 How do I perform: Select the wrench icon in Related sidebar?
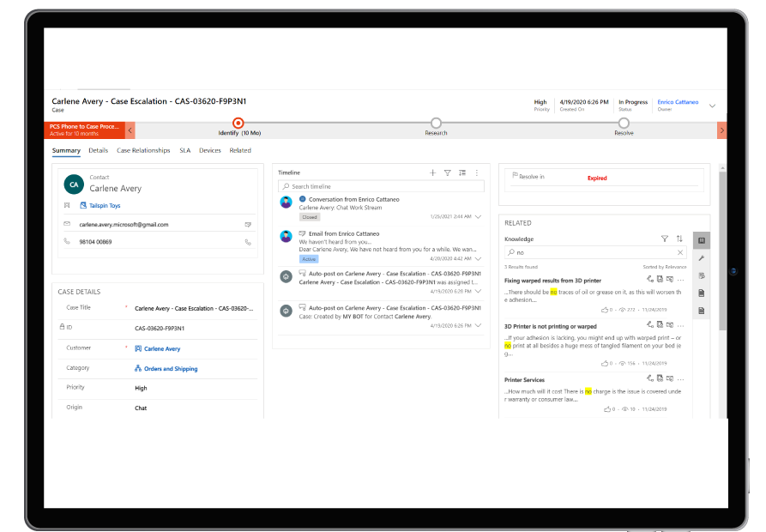click(702, 258)
